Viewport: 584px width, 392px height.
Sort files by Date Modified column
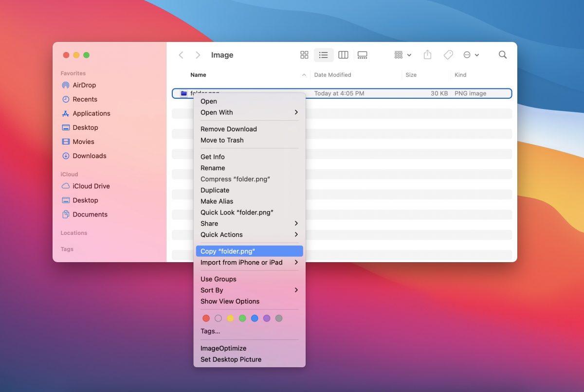pos(332,75)
